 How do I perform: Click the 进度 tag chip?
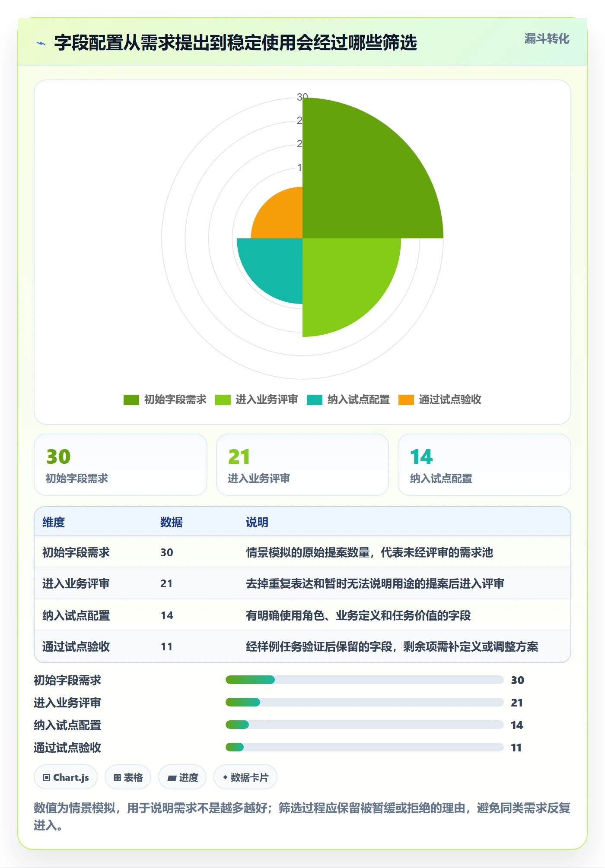pos(182,777)
